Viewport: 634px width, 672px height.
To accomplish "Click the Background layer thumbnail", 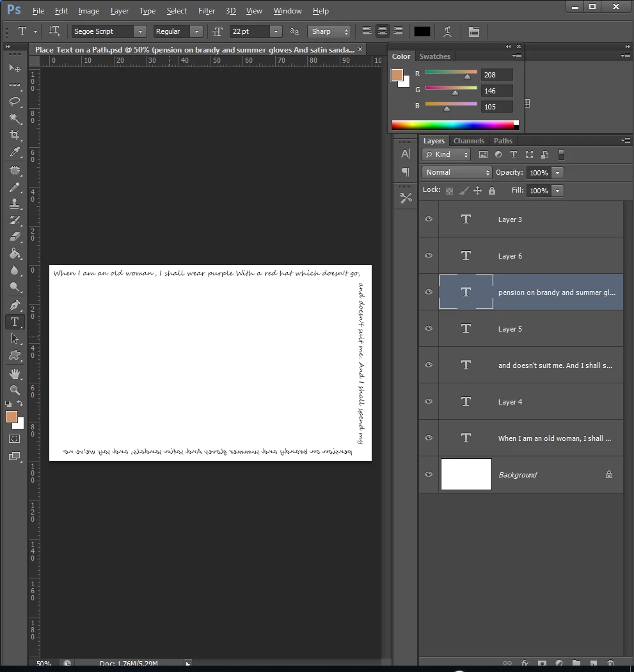I will [466, 474].
